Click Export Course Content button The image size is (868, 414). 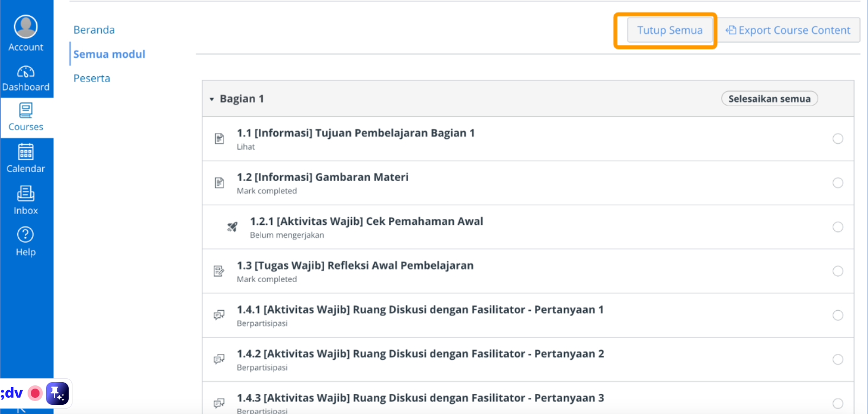pos(788,30)
